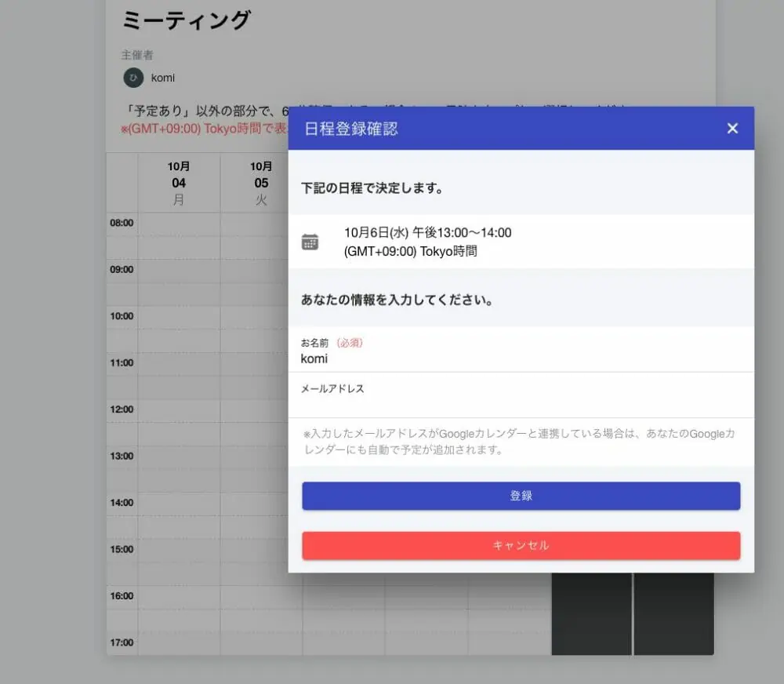Click the calendar icon beside the date
Viewport: 784px width, 684px height.
(310, 242)
